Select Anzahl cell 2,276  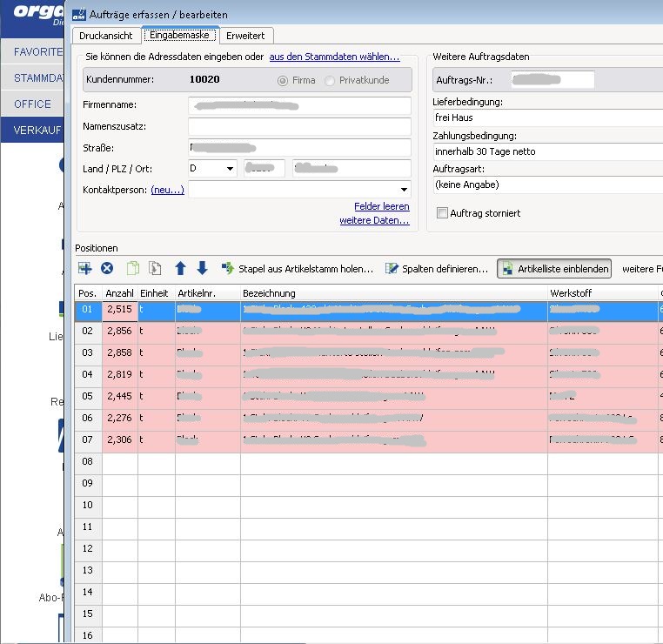[x=120, y=419]
